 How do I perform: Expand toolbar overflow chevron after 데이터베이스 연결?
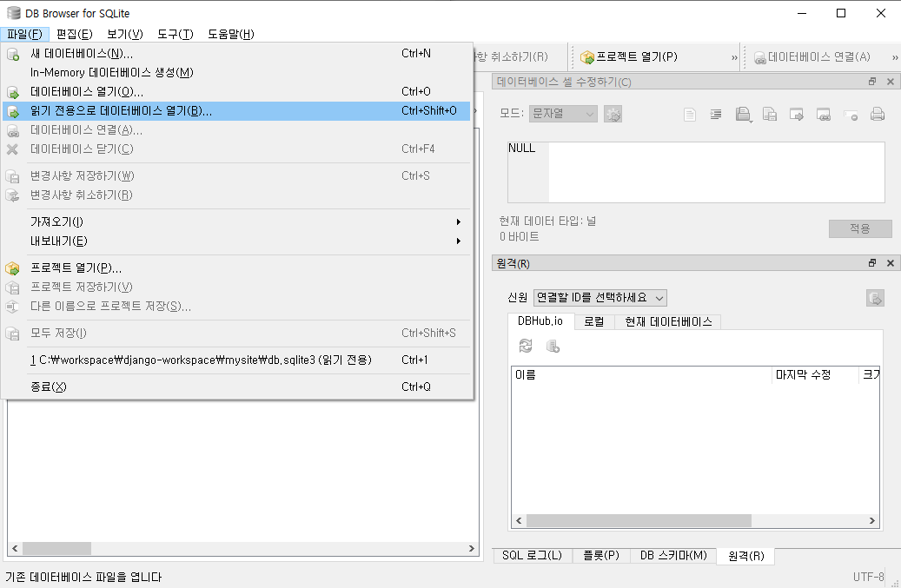[895, 57]
